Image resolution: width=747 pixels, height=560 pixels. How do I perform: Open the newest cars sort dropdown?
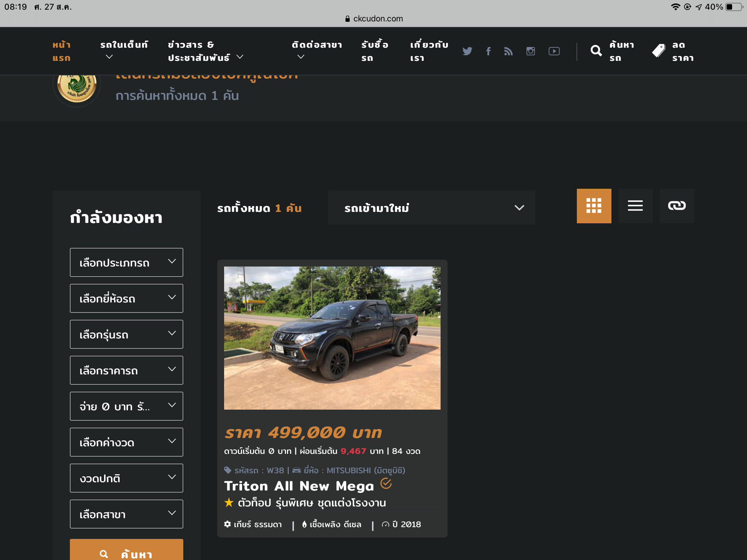431,208
